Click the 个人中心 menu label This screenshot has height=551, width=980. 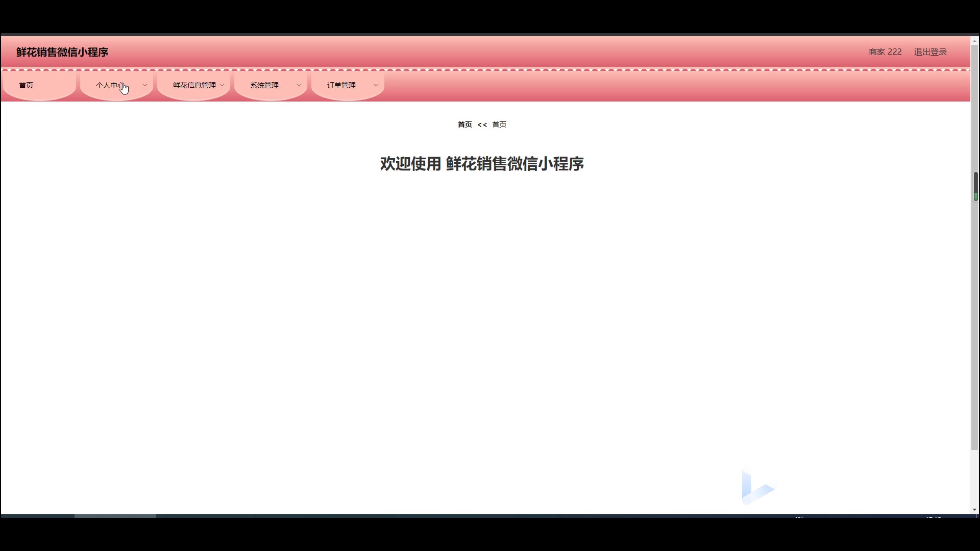[x=110, y=85]
